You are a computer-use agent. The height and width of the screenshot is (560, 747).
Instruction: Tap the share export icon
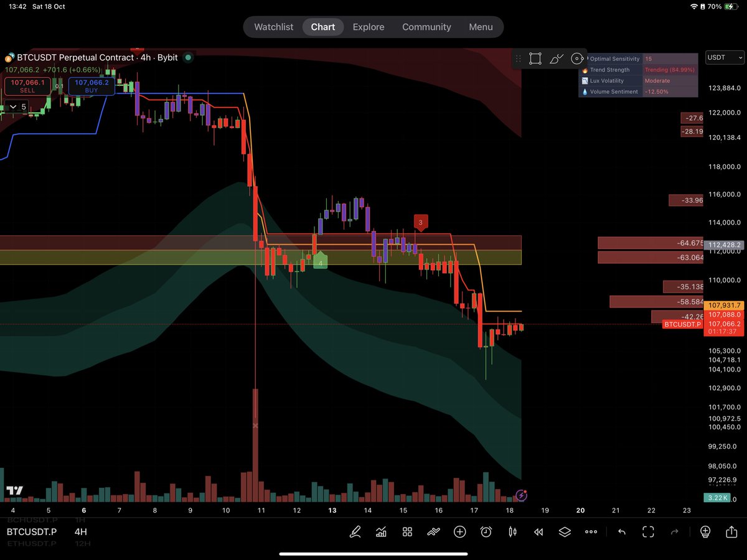pos(731,532)
